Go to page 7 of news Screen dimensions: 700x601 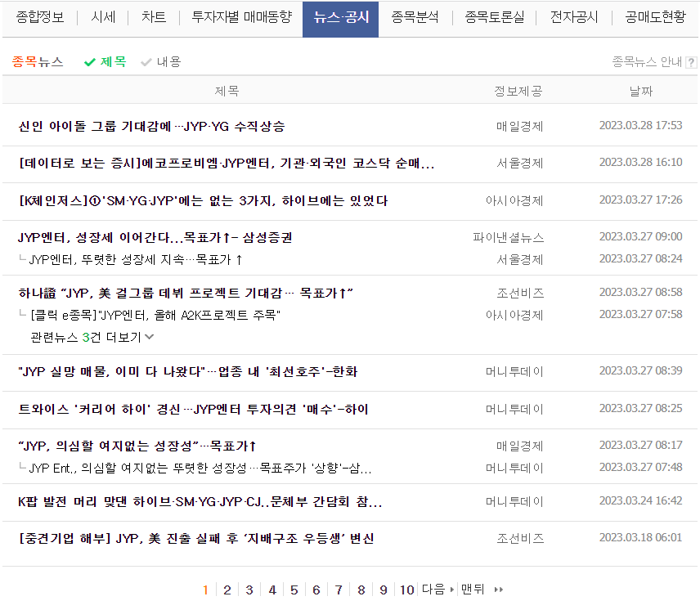(x=339, y=590)
